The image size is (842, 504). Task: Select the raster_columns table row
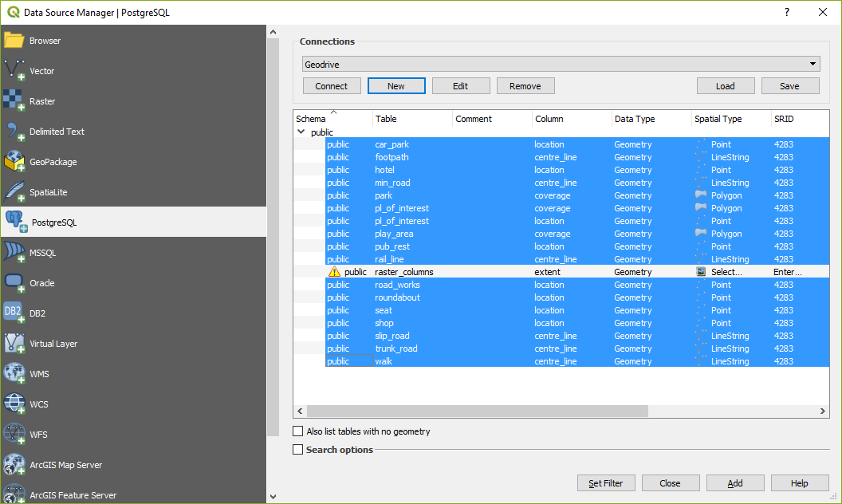point(577,272)
